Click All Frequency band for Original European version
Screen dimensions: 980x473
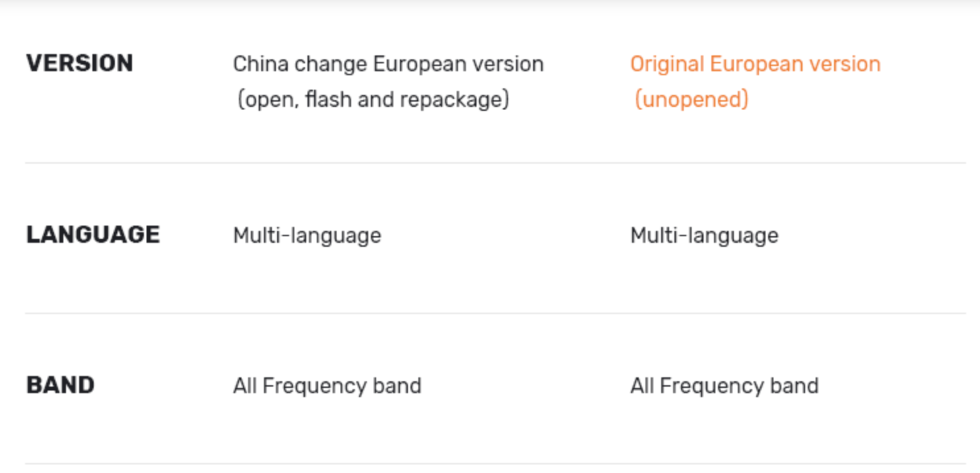point(724,385)
